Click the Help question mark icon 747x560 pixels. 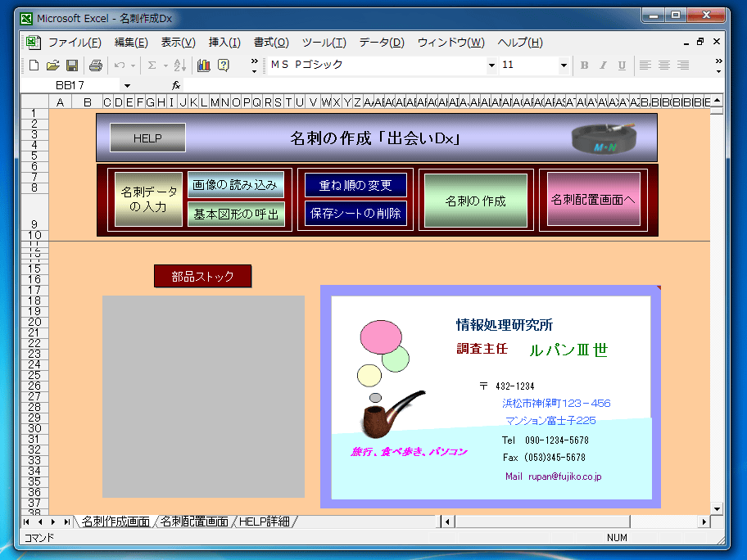(224, 65)
